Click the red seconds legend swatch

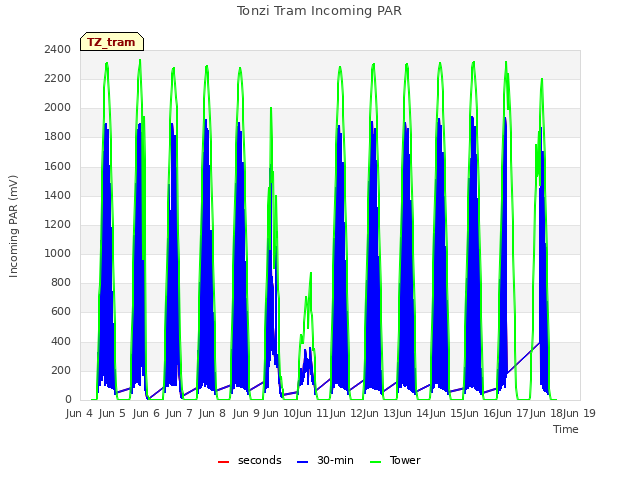tap(223, 462)
